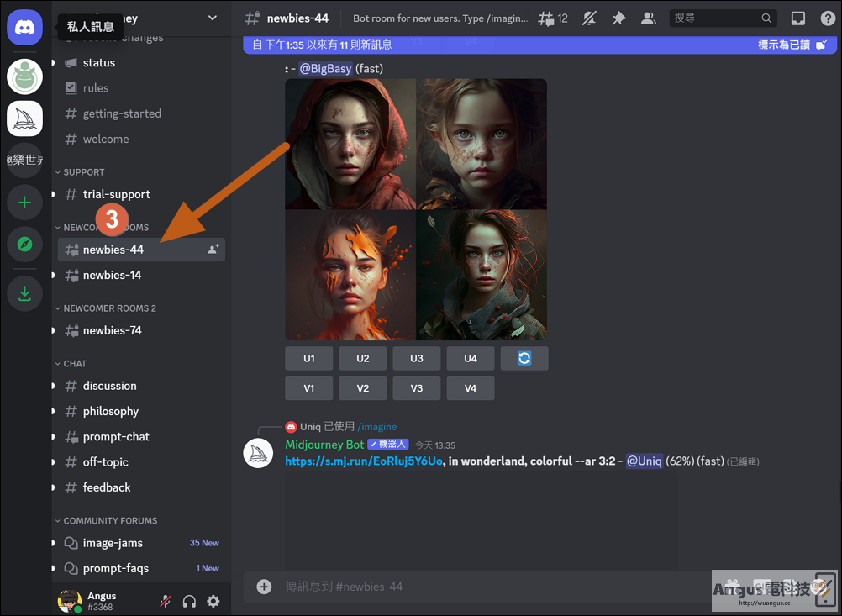The width and height of the screenshot is (842, 616).
Task: Open Discord direct messages home icon
Action: click(x=24, y=27)
